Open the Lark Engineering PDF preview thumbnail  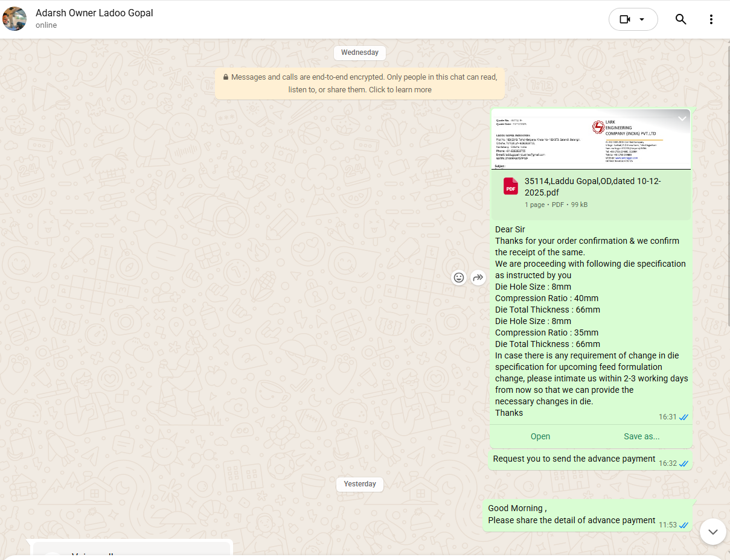point(591,139)
